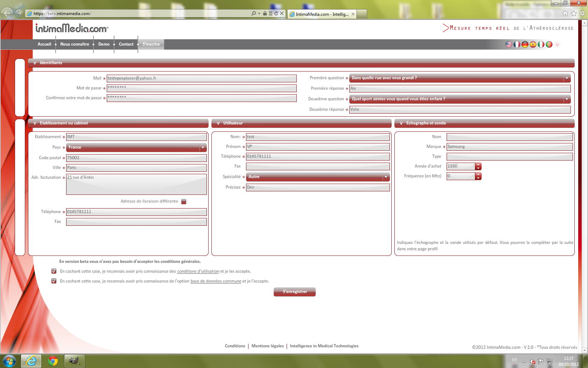Increase the Année d'achat stepper value
Viewport: 588px width, 368px height.
[478, 164]
